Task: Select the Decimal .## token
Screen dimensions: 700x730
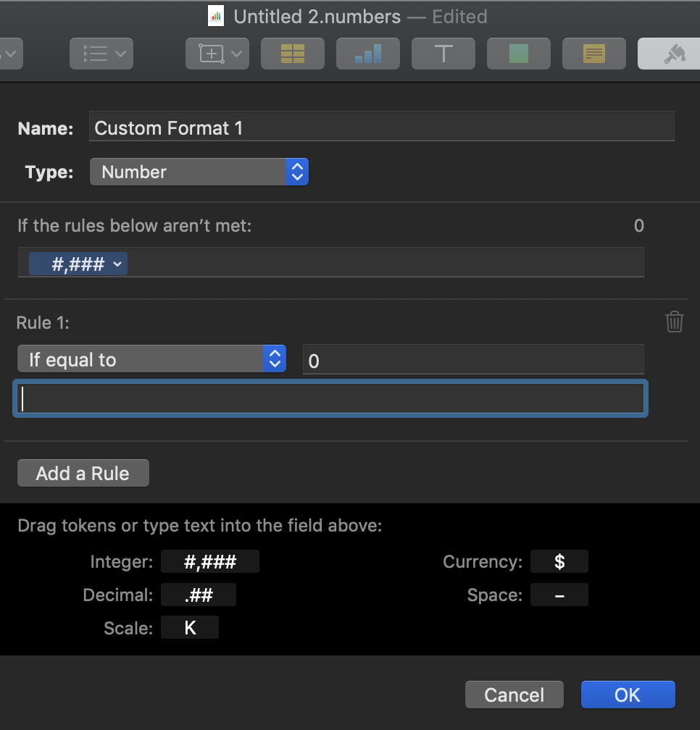Action: pyautogui.click(x=198, y=595)
